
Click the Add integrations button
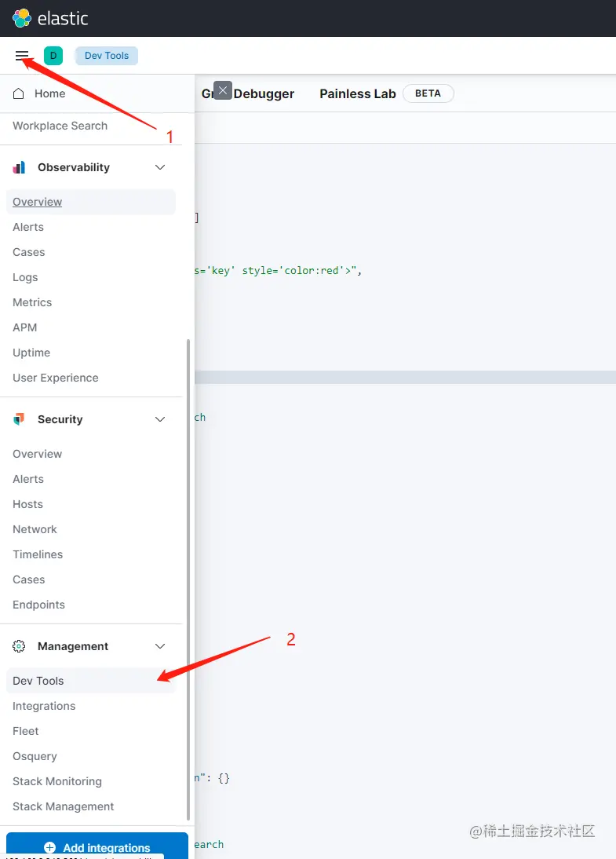(97, 846)
